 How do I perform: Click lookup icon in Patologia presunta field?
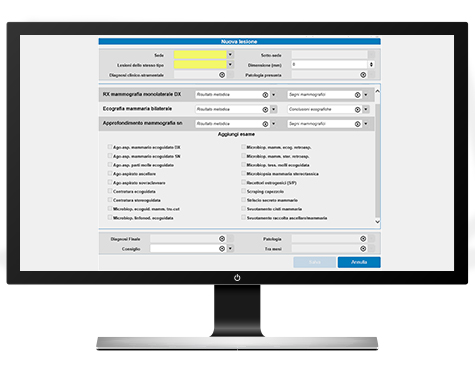[x=363, y=75]
